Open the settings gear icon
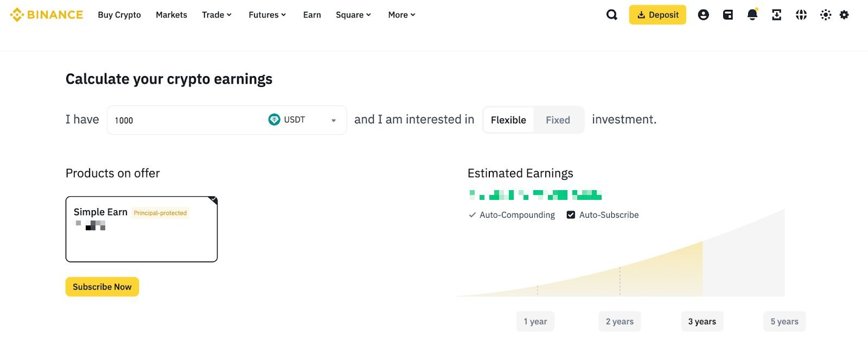Image resolution: width=868 pixels, height=346 pixels. [844, 15]
